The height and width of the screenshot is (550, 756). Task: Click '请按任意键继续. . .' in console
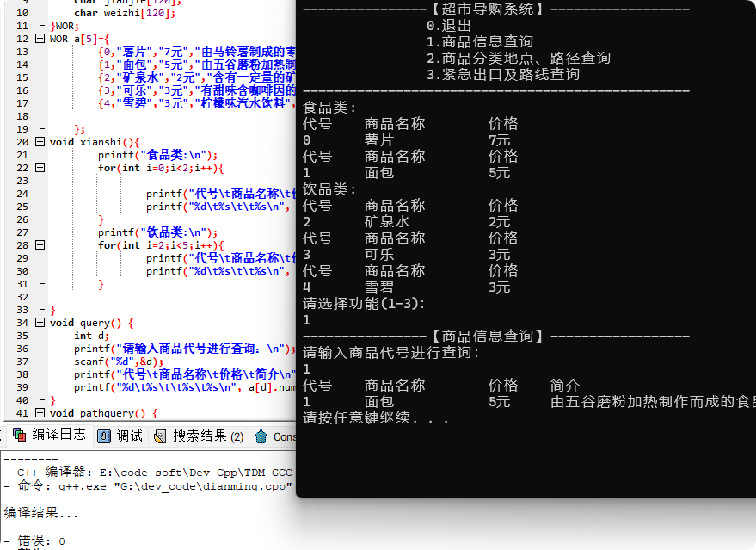(376, 417)
